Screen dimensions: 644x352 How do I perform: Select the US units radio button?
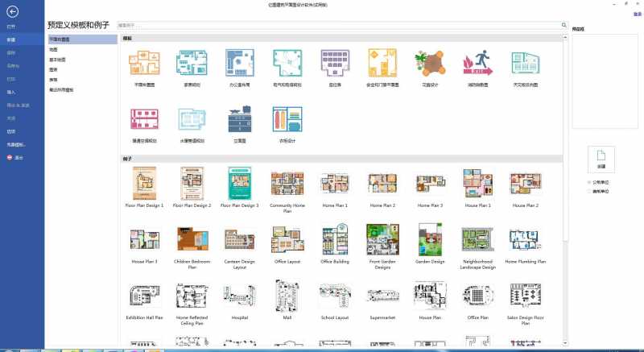[x=588, y=193]
